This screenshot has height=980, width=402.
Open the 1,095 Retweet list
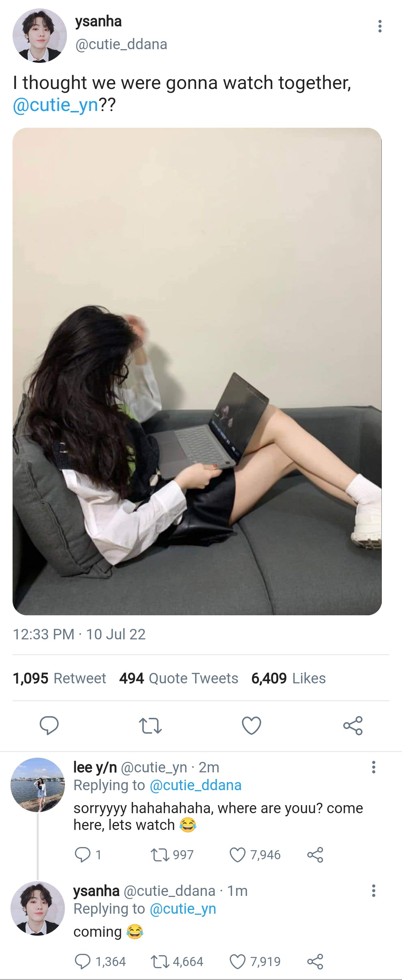59,678
